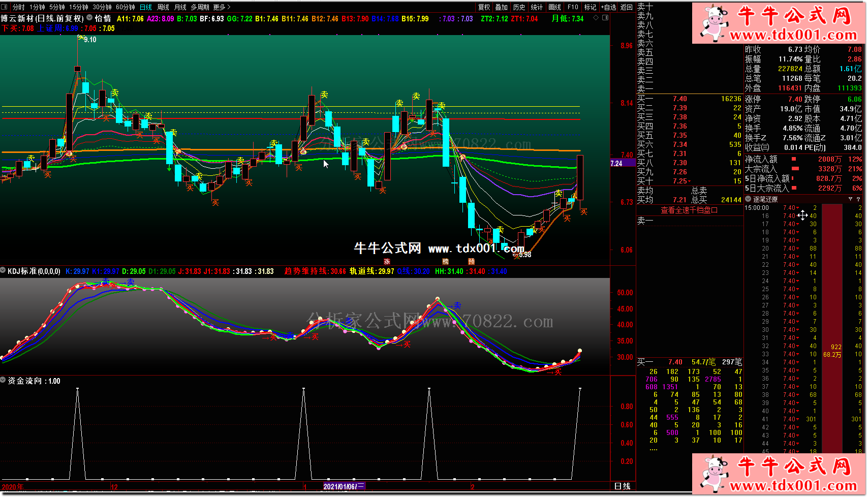Click the 月低:7.34 indicator value
Image resolution: width=868 pixels, height=497 pixels.
568,18
